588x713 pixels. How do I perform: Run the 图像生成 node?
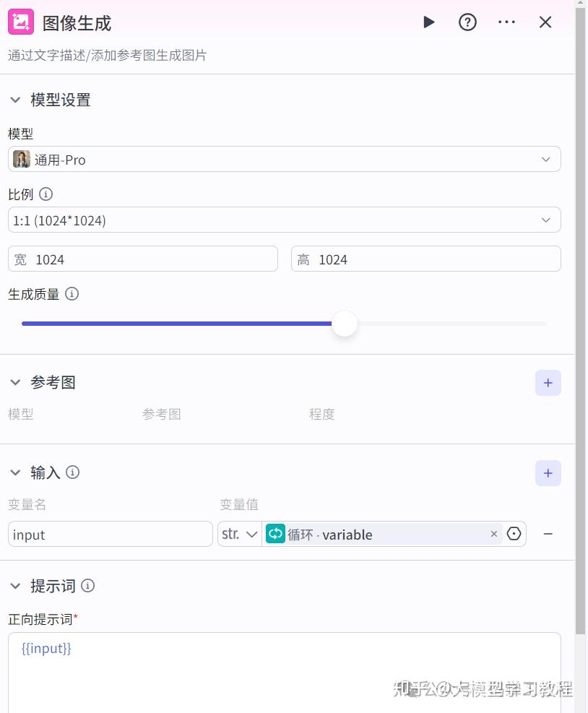428,22
